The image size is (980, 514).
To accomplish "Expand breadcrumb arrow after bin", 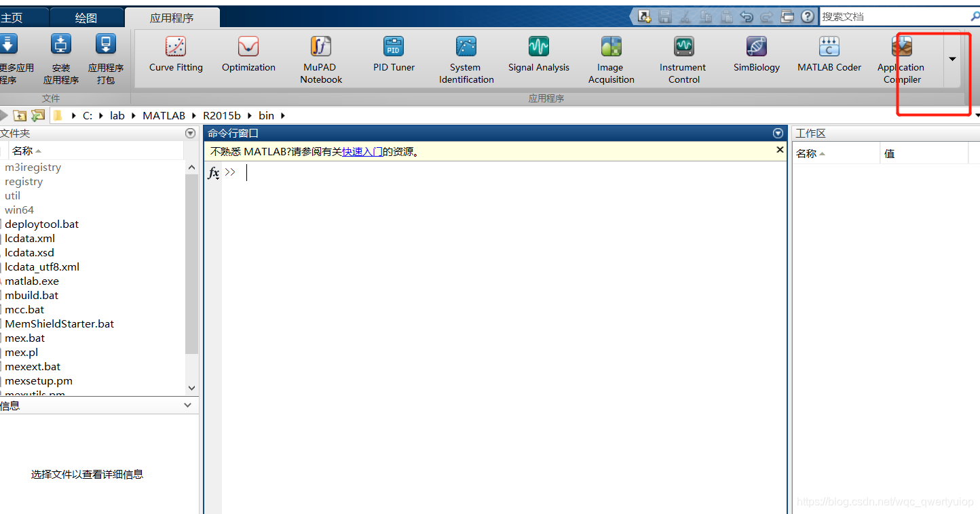I will [283, 116].
